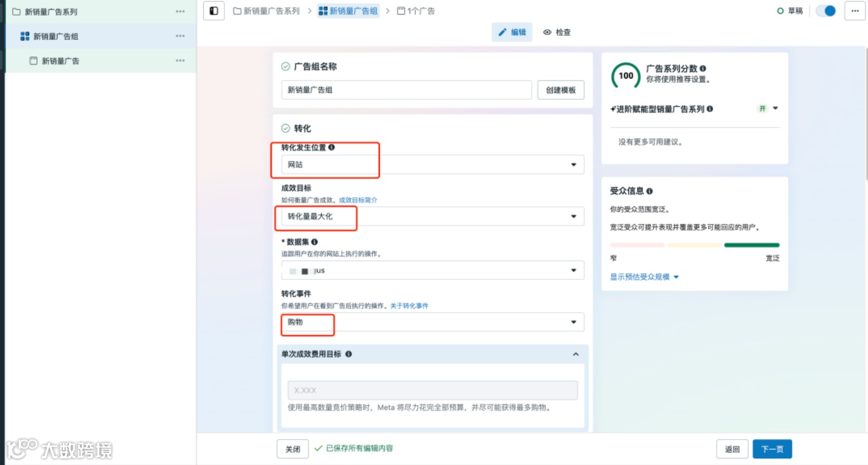Click the info icon next to 转化发生位置
This screenshot has width=868, height=465.
331,147
